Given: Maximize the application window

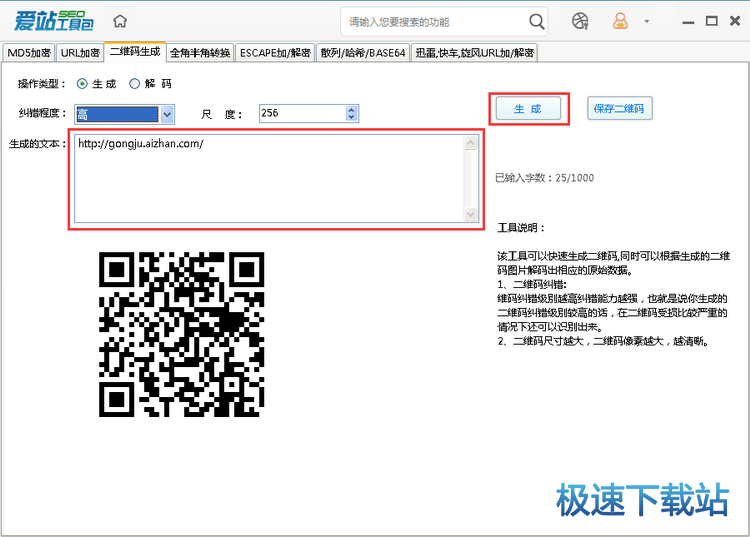Looking at the screenshot, I should (712, 21).
